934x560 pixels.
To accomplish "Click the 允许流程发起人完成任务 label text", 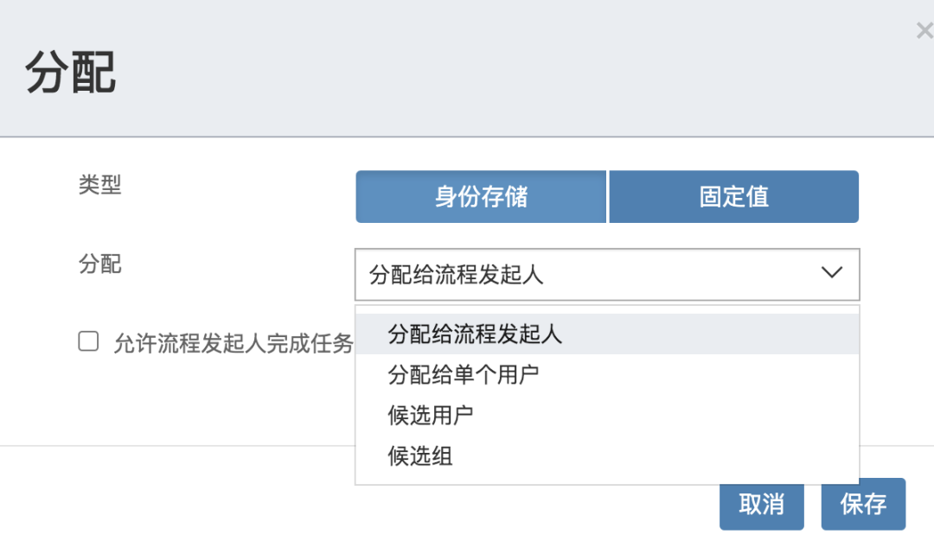I will 233,343.
